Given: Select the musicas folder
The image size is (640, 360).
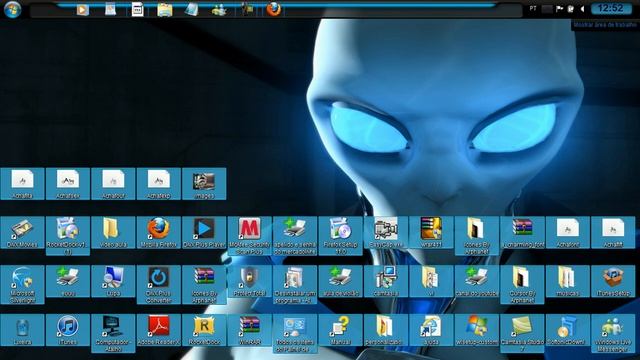Looking at the screenshot, I should (x=568, y=281).
